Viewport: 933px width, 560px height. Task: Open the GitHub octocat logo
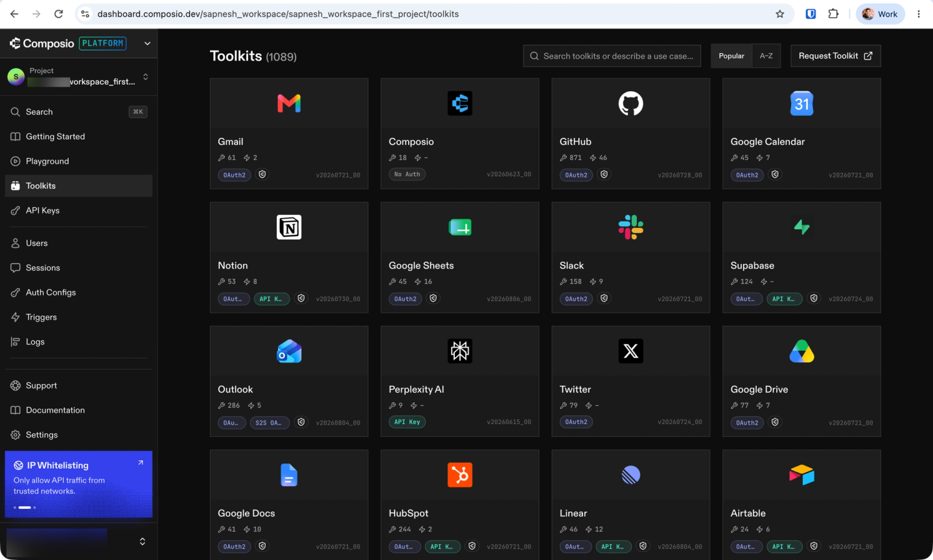point(630,104)
